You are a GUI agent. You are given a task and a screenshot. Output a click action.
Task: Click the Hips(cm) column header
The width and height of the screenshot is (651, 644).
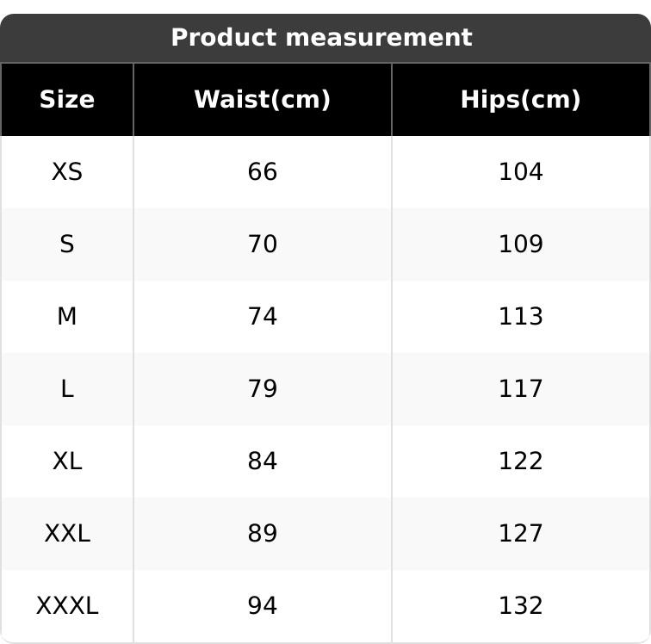click(521, 100)
